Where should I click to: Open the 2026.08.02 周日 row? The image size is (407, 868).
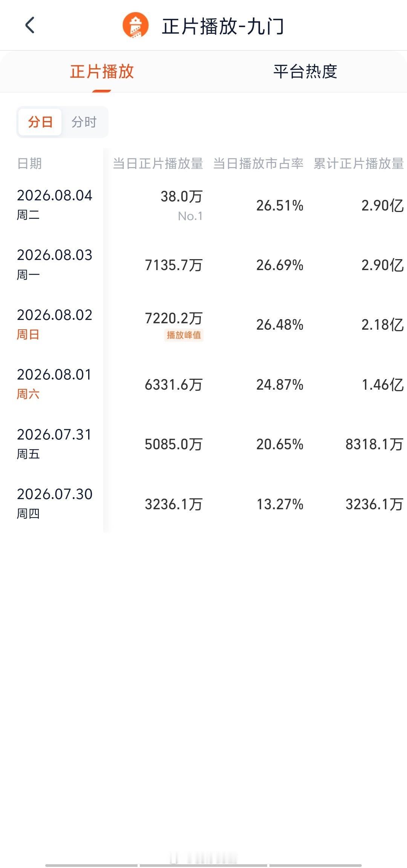point(203,324)
